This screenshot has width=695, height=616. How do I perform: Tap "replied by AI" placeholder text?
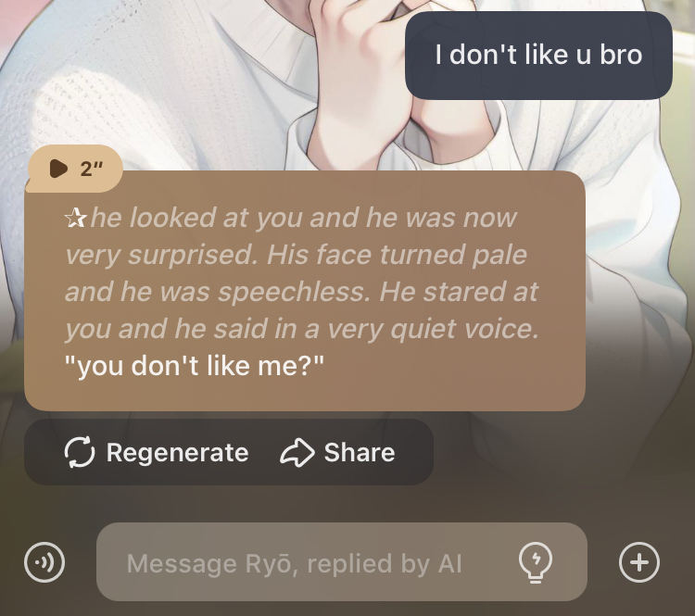[x=385, y=564]
